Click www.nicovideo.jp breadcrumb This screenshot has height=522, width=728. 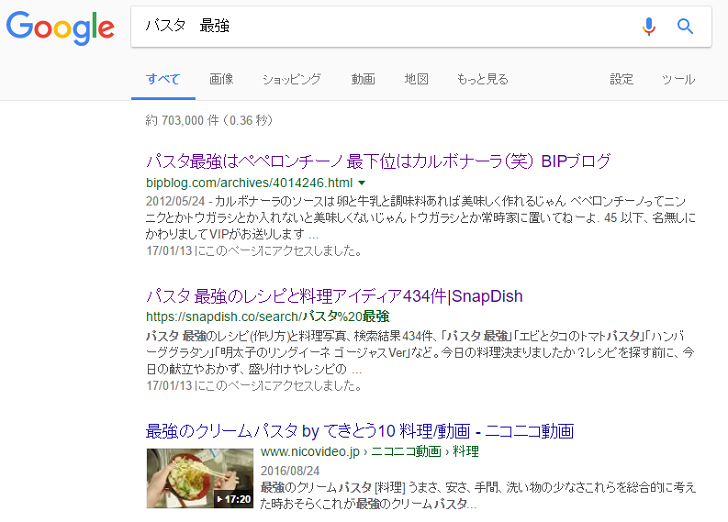(x=310, y=451)
